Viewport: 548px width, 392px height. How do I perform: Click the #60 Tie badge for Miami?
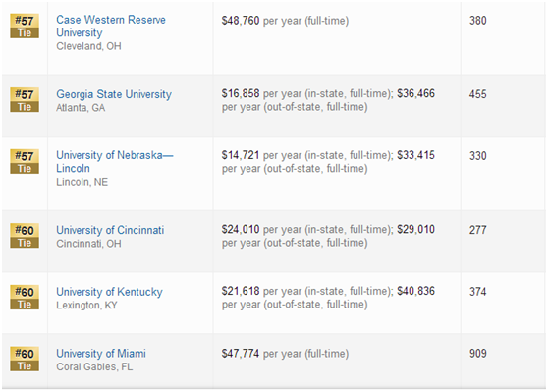pos(25,359)
